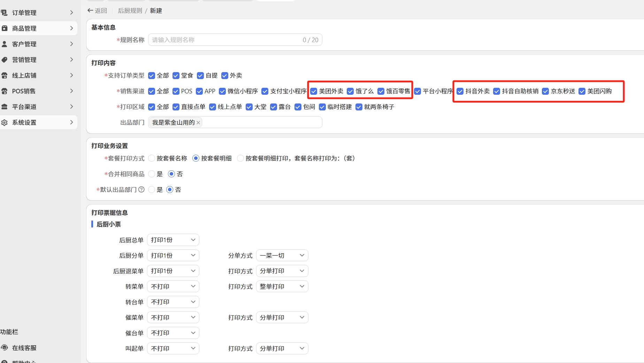Click the 平台渠道 icon
Viewport: 644px width, 363px height.
click(x=4, y=107)
